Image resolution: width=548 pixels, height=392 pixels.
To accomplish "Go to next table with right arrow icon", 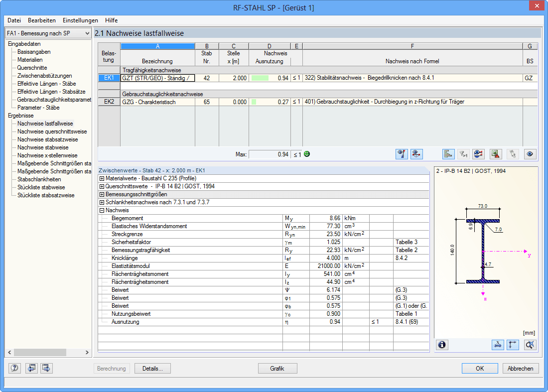I will [x=46, y=368].
